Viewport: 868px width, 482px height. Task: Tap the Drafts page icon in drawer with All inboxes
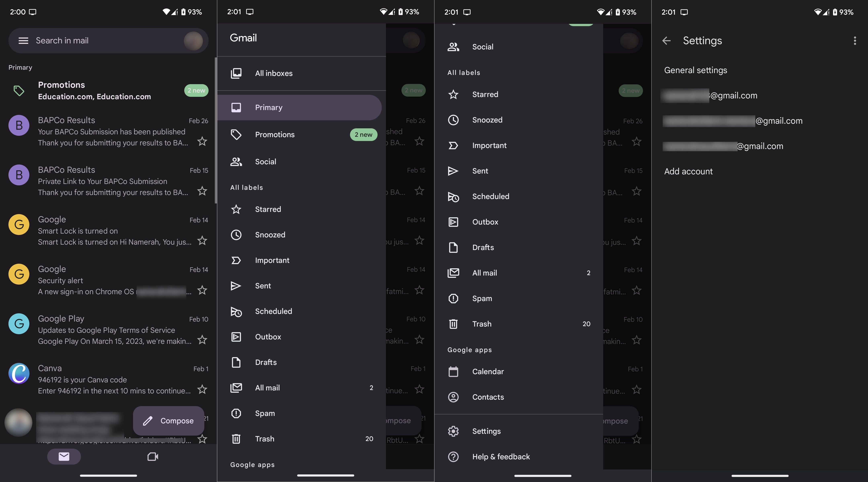point(236,362)
